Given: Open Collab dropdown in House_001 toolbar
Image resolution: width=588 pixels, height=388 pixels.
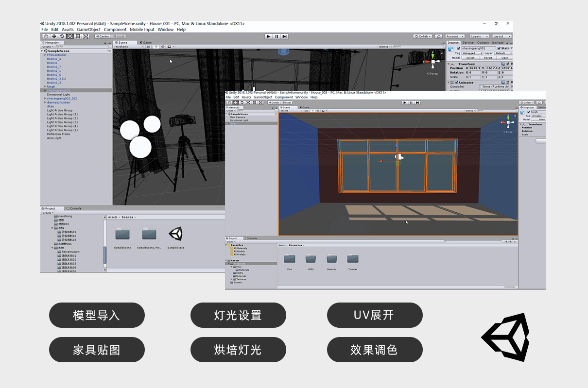Looking at the screenshot, I should (x=423, y=36).
